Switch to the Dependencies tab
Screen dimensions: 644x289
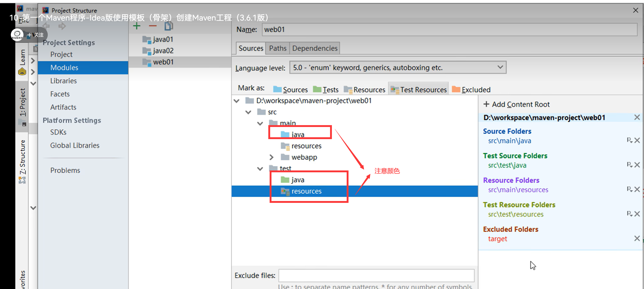(x=314, y=48)
